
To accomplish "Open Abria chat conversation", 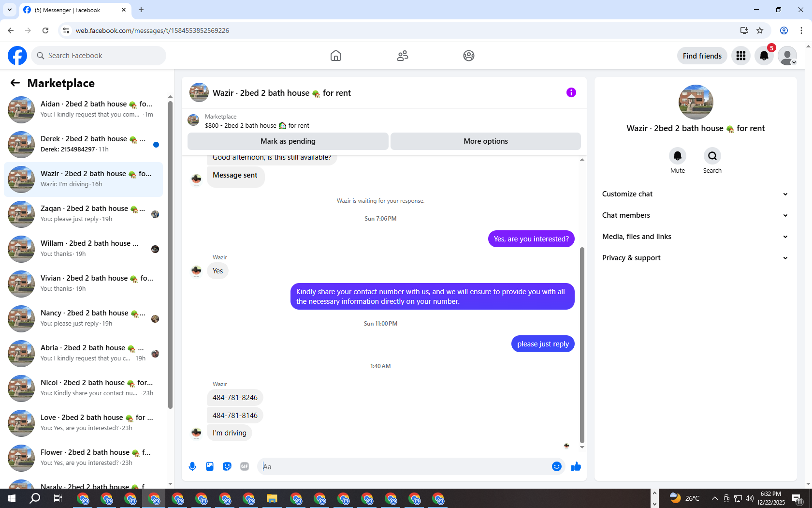I will tap(83, 354).
